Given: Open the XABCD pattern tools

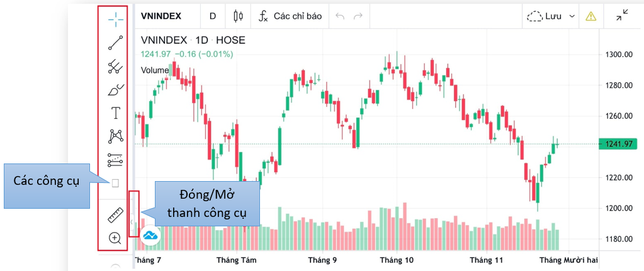Looking at the screenshot, I should click(x=115, y=136).
